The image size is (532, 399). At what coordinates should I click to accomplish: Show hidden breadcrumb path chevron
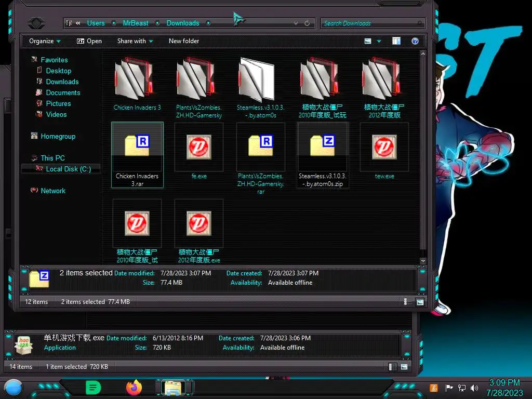point(78,23)
